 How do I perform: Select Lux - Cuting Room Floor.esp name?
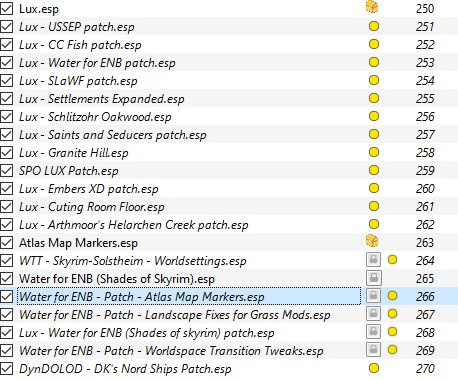pyautogui.click(x=92, y=207)
